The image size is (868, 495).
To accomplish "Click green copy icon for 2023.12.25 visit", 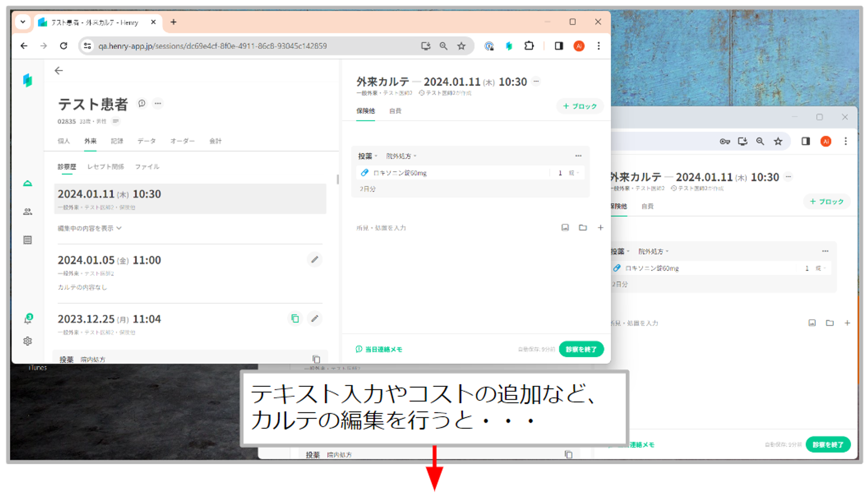I will point(295,319).
